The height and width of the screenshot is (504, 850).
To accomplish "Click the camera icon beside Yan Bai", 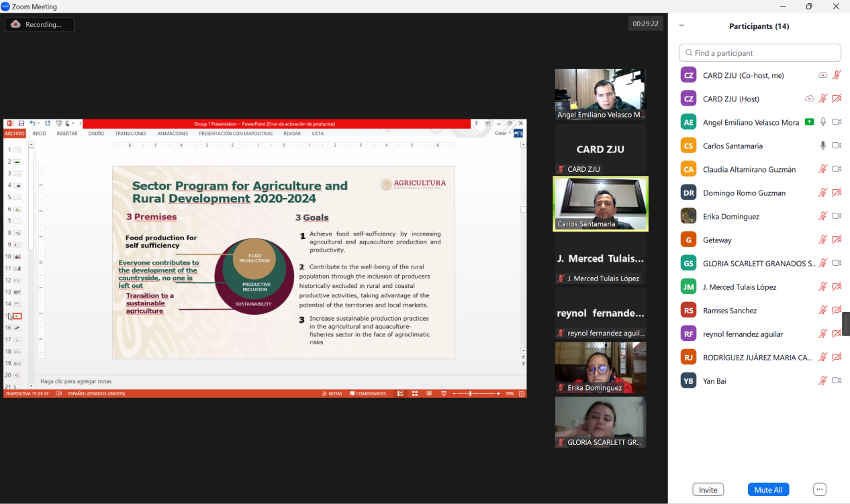I will click(x=837, y=381).
